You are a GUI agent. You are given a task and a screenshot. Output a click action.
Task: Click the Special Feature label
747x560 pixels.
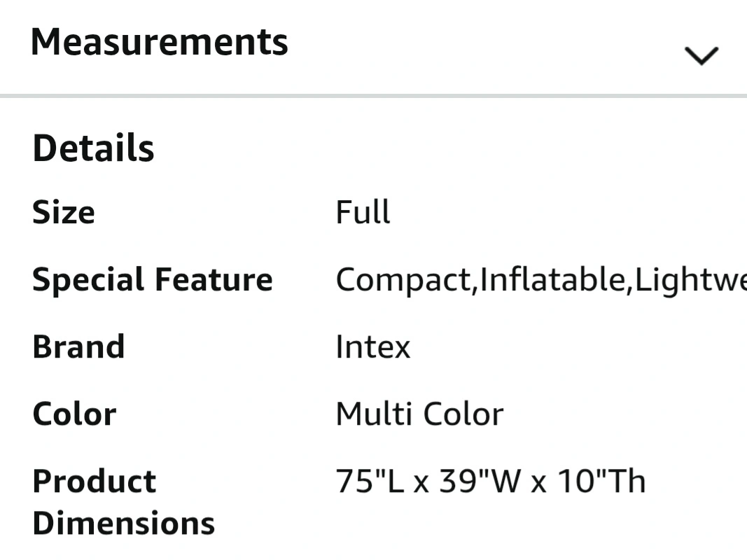tap(153, 279)
